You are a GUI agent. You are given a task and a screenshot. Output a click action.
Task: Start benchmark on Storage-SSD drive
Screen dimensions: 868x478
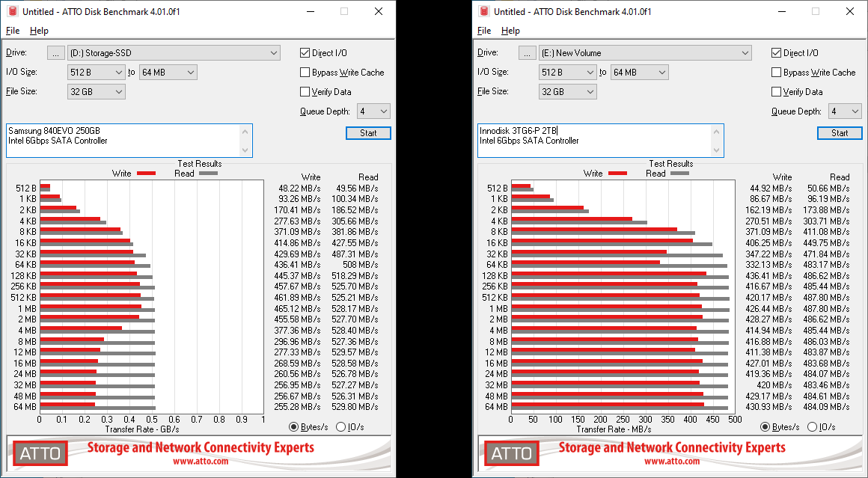(x=368, y=133)
